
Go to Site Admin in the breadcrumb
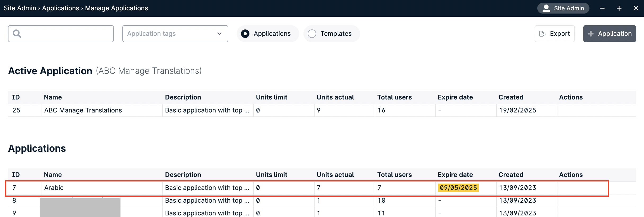tap(20, 8)
